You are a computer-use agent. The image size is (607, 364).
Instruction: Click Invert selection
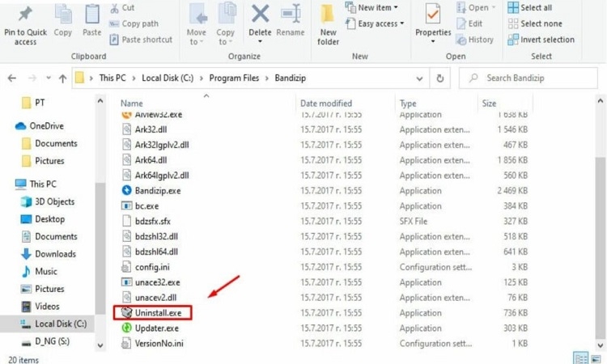click(541, 40)
